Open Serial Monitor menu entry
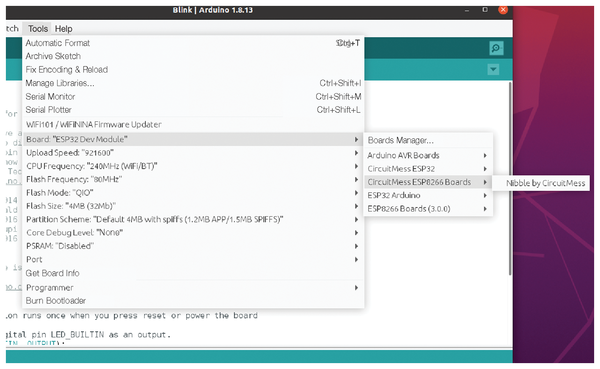 193,96
